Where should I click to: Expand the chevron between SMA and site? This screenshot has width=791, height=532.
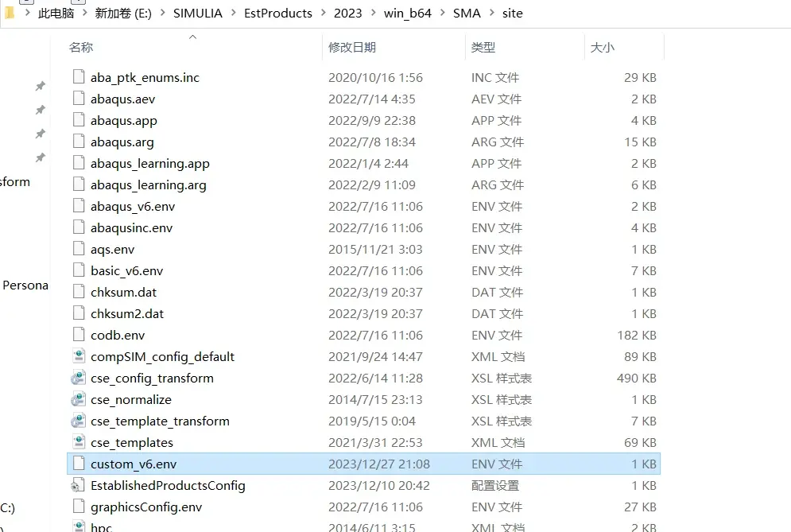[492, 14]
